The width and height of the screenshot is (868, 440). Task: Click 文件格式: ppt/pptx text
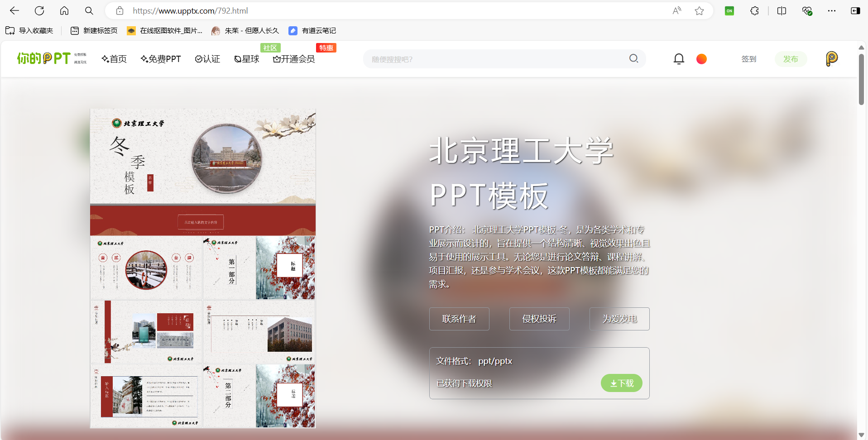474,361
